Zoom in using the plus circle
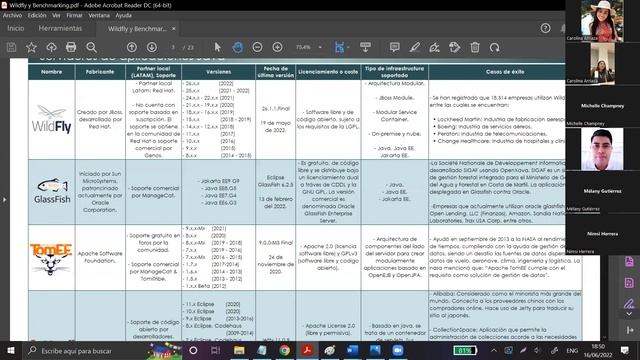Screen dimensions: 640x360 [x=278, y=47]
